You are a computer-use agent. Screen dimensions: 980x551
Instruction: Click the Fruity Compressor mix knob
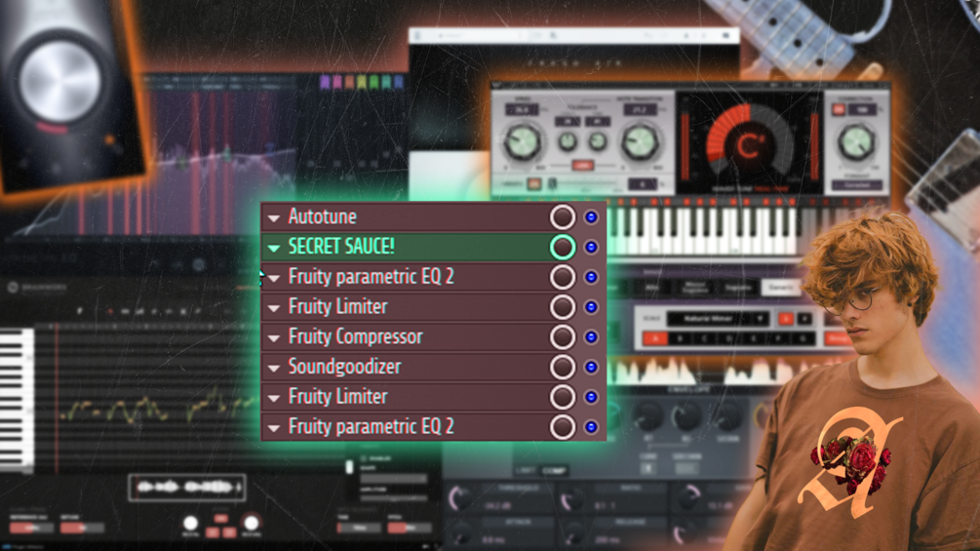coord(563,336)
